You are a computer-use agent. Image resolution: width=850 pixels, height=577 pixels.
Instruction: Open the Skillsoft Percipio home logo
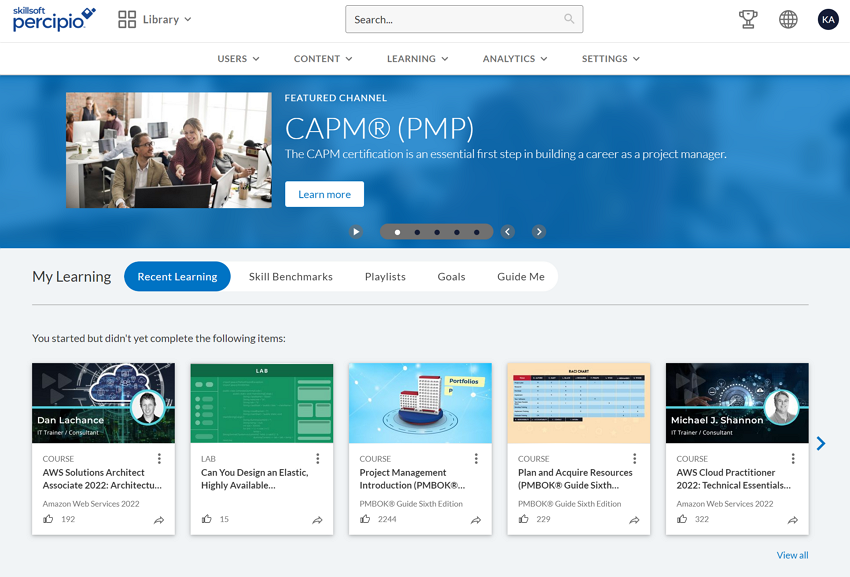[54, 19]
